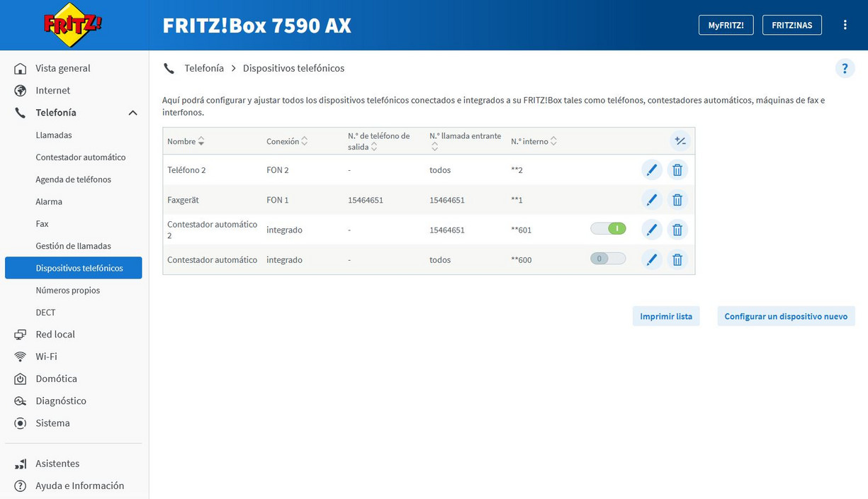The image size is (868, 499).
Task: Click Telefonía breadcrumb link
Action: point(204,69)
